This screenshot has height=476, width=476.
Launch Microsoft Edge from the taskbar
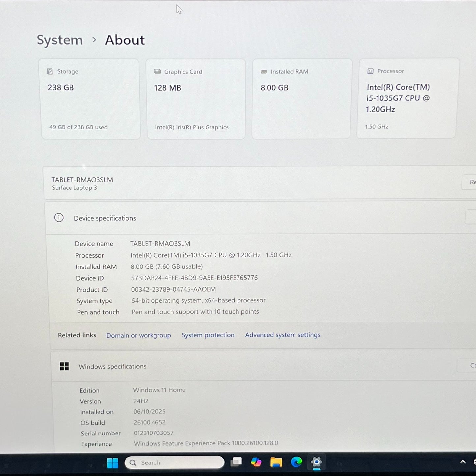(x=296, y=462)
